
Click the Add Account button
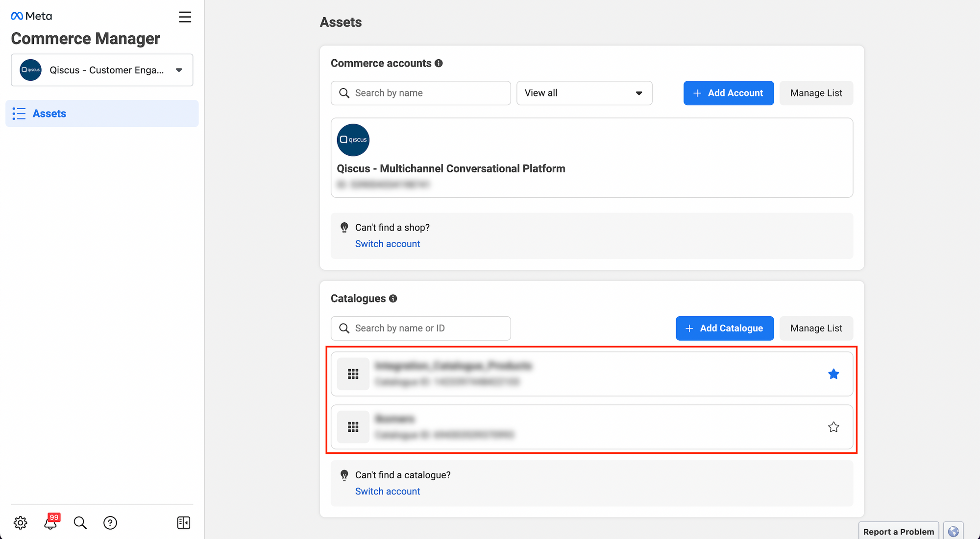[728, 93]
